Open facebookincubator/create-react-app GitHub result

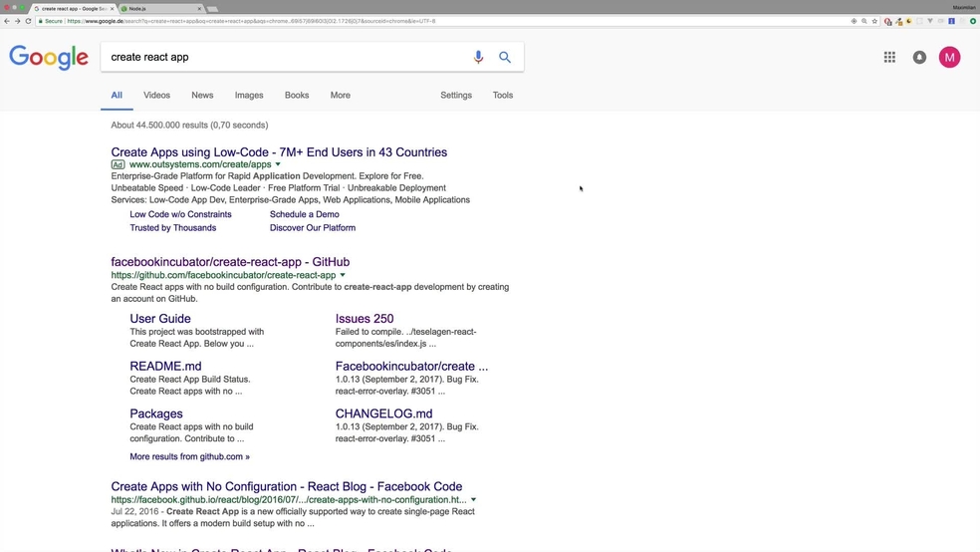(x=230, y=262)
